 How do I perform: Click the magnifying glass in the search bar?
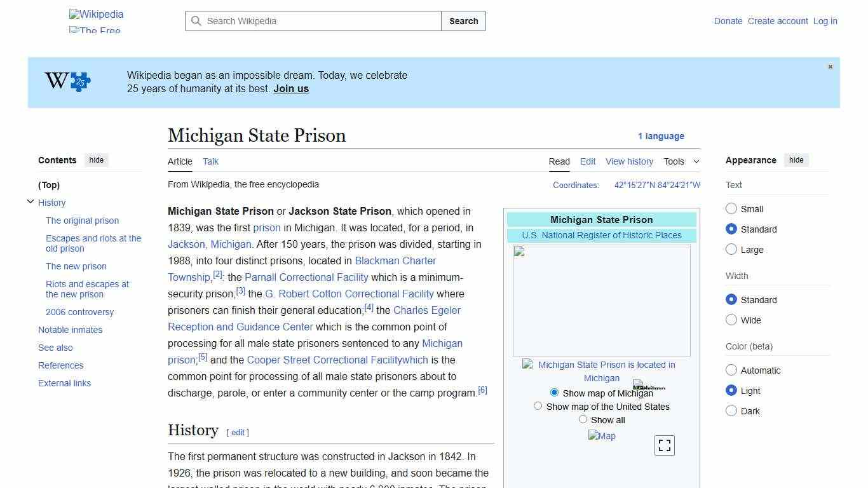196,21
